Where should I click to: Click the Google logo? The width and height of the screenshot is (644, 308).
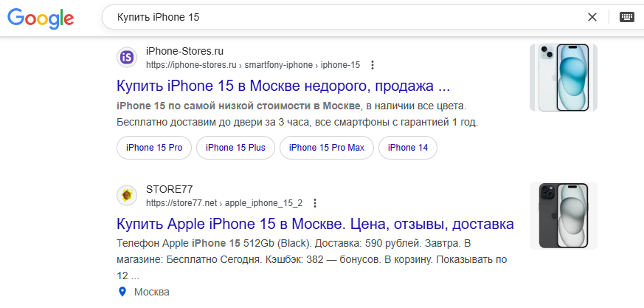(41, 18)
